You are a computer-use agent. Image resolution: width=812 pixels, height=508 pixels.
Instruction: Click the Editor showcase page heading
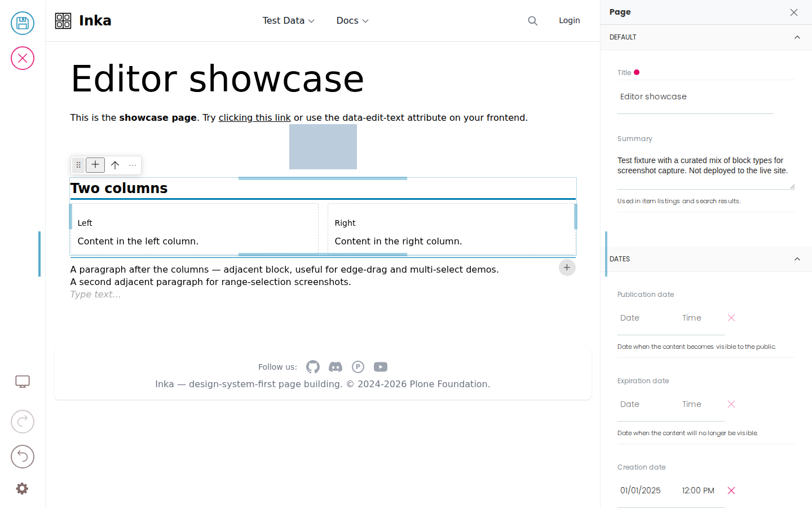[218, 78]
